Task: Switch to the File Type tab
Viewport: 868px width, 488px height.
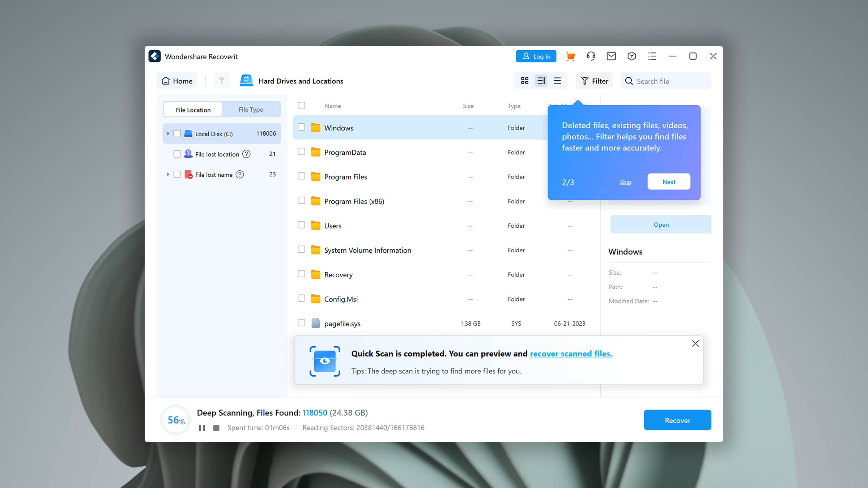Action: pos(251,110)
